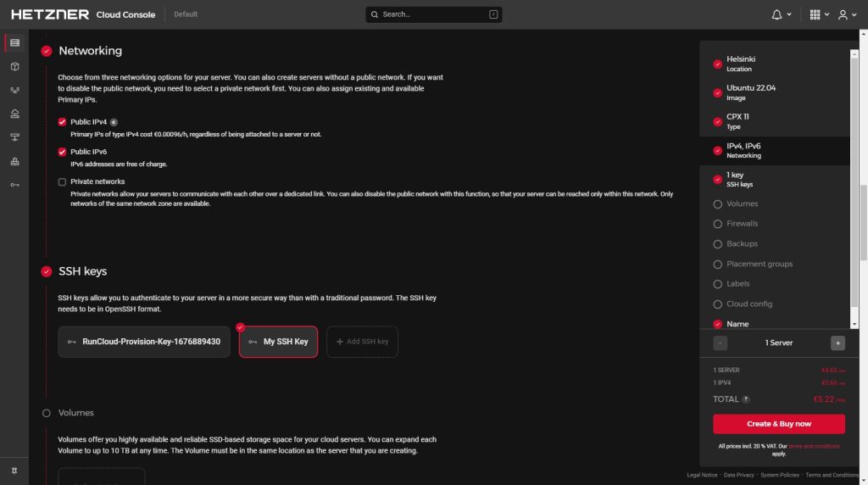
Task: Uncheck the Public IPv4 checkbox
Action: point(62,122)
